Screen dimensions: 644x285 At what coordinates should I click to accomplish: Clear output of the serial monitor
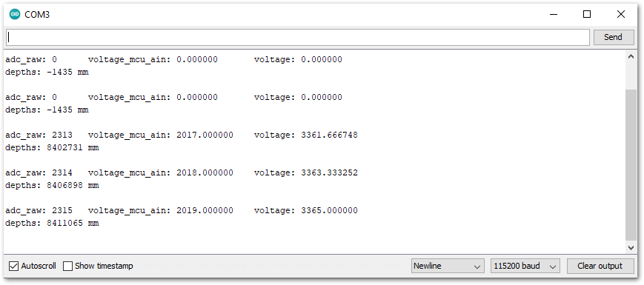(600, 266)
